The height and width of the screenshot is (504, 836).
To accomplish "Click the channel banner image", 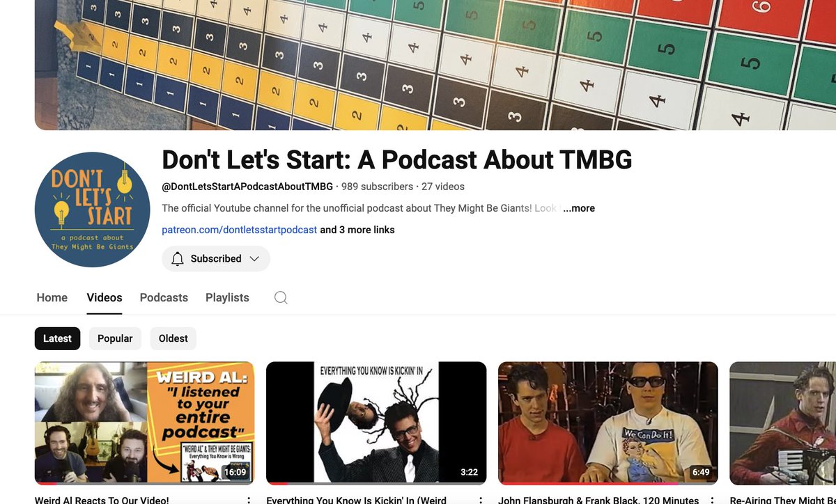I will click(x=435, y=65).
